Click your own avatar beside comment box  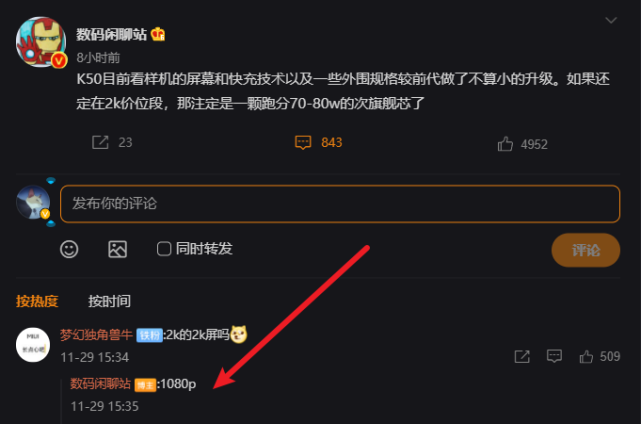point(33,202)
